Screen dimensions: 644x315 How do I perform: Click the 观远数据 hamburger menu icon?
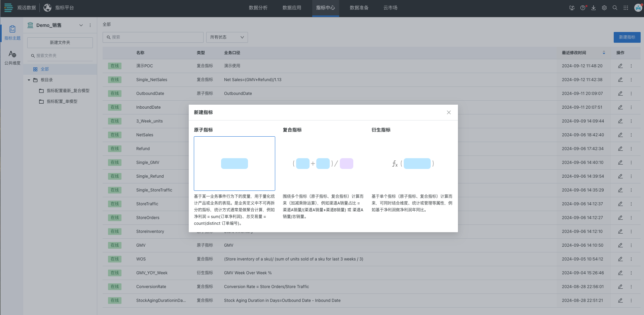(8, 7)
